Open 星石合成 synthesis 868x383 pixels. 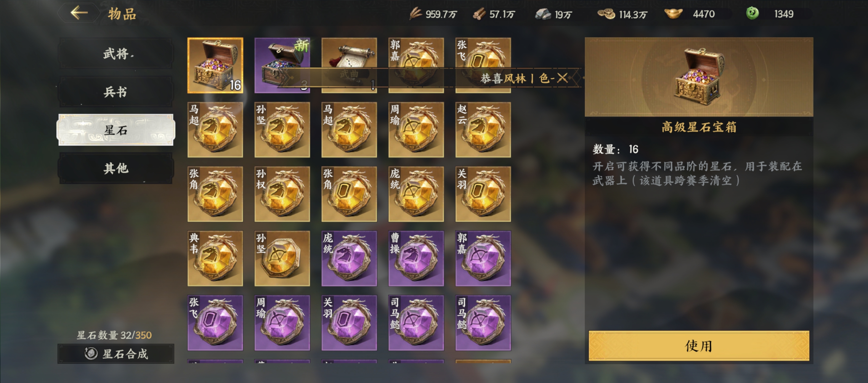coord(116,354)
